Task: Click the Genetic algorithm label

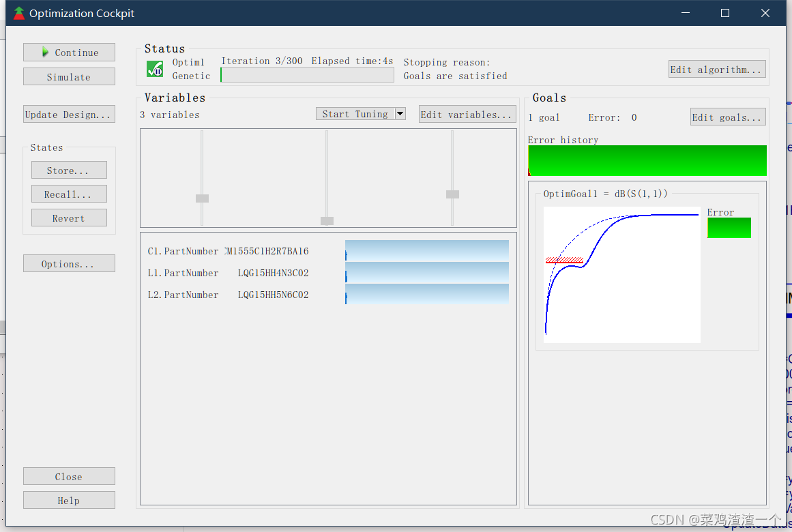Action: pyautogui.click(x=191, y=76)
